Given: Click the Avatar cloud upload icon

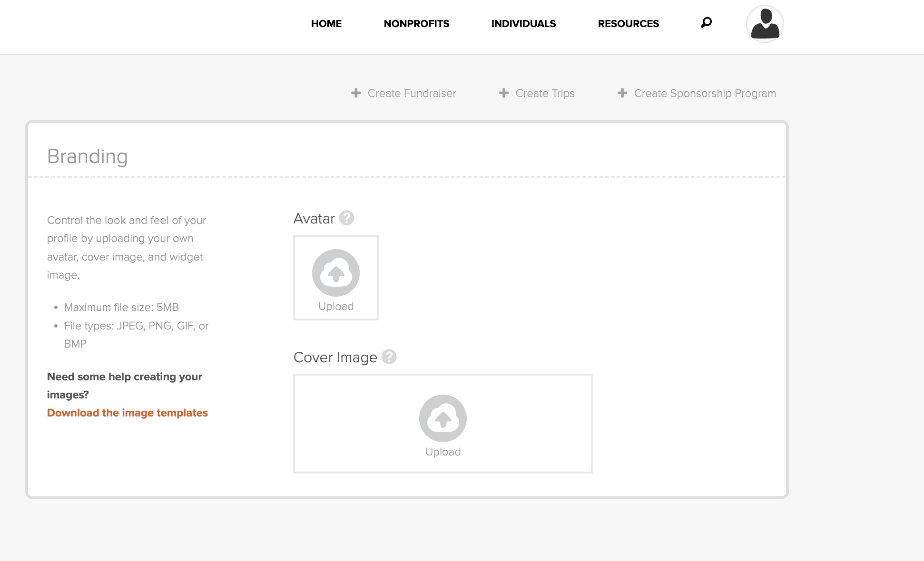Looking at the screenshot, I should click(336, 273).
